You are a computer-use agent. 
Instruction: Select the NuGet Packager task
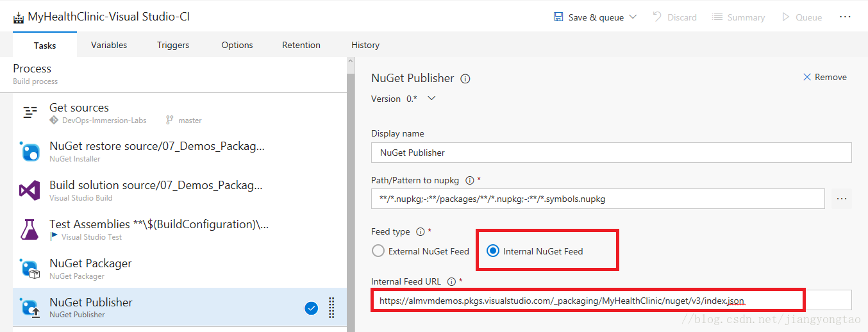(x=179, y=269)
